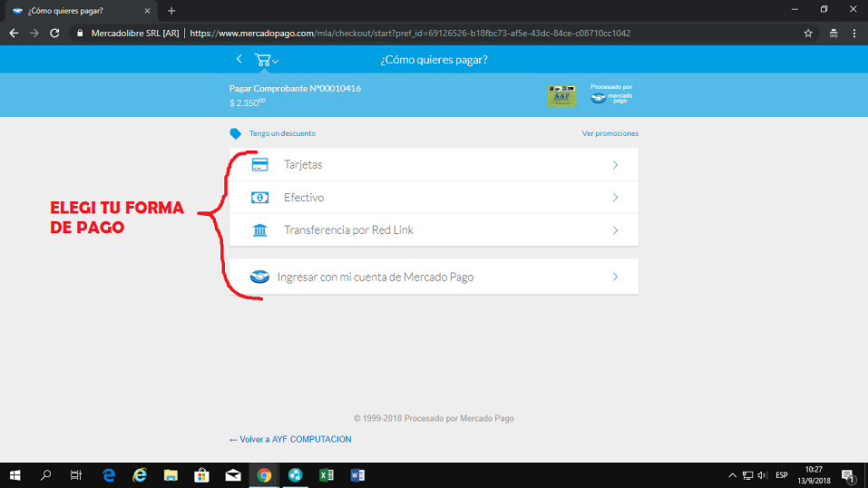Go back with the browser back arrow
Image resolution: width=868 pixels, height=488 pixels.
(x=14, y=34)
